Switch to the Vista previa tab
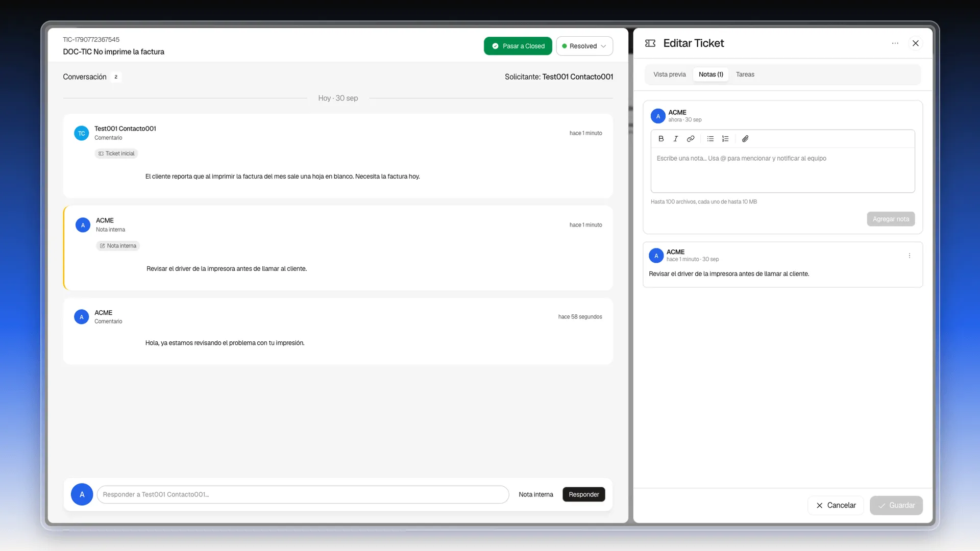This screenshot has height=551, width=980. point(670,74)
